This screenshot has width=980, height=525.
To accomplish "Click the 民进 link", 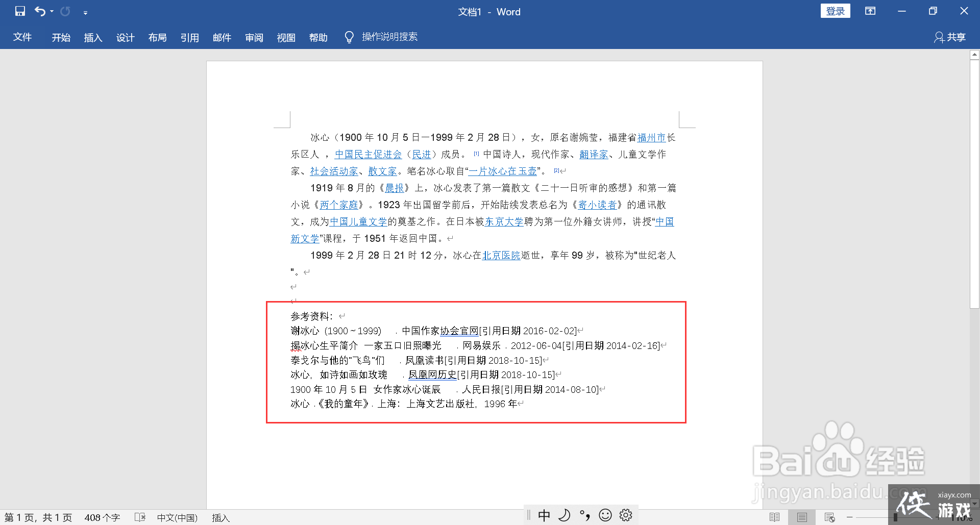I will click(x=422, y=155).
